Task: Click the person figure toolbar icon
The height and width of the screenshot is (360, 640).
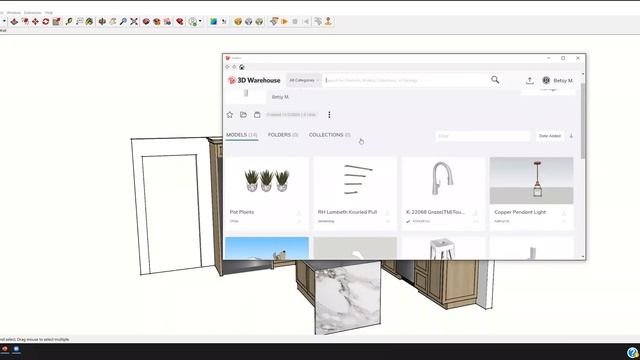Action: [328, 22]
